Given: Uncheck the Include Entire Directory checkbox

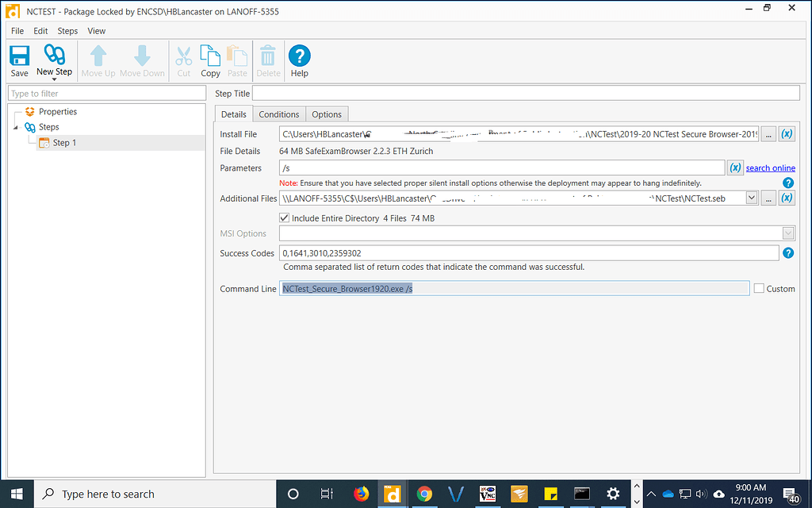Looking at the screenshot, I should pos(283,217).
